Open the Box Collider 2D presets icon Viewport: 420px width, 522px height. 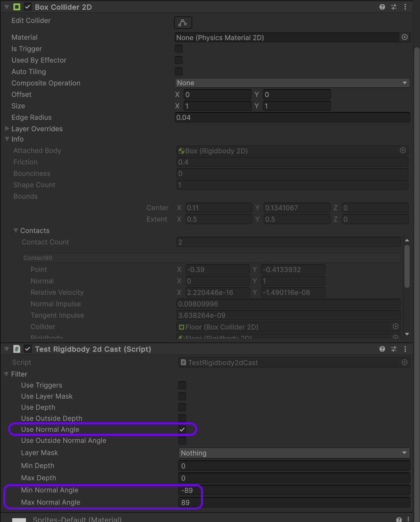(x=393, y=6)
